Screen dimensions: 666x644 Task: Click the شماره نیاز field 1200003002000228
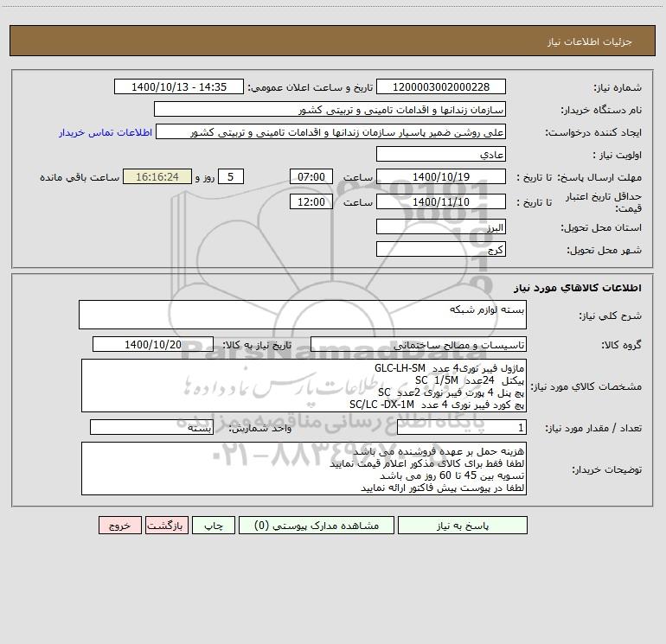click(x=441, y=86)
